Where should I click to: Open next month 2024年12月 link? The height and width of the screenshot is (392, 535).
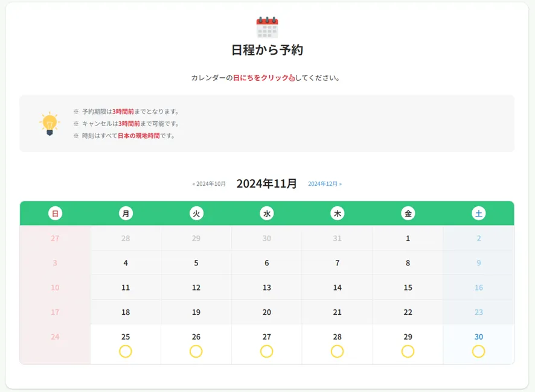[x=325, y=184]
